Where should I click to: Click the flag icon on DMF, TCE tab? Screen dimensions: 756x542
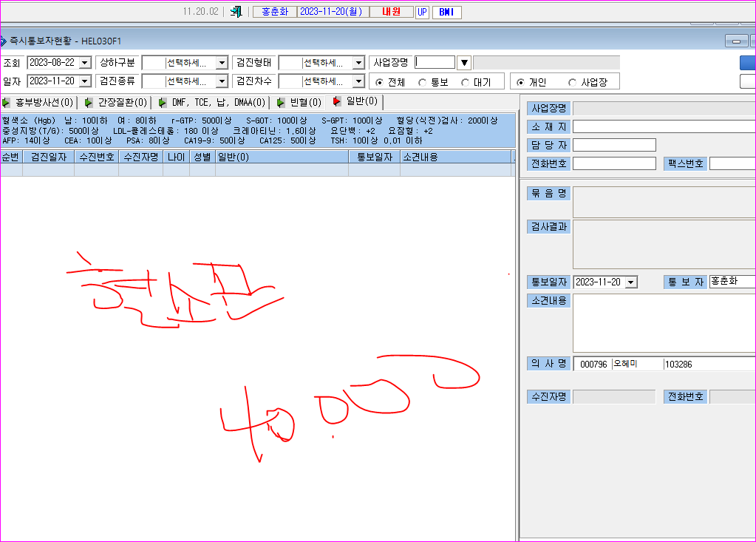coord(163,102)
